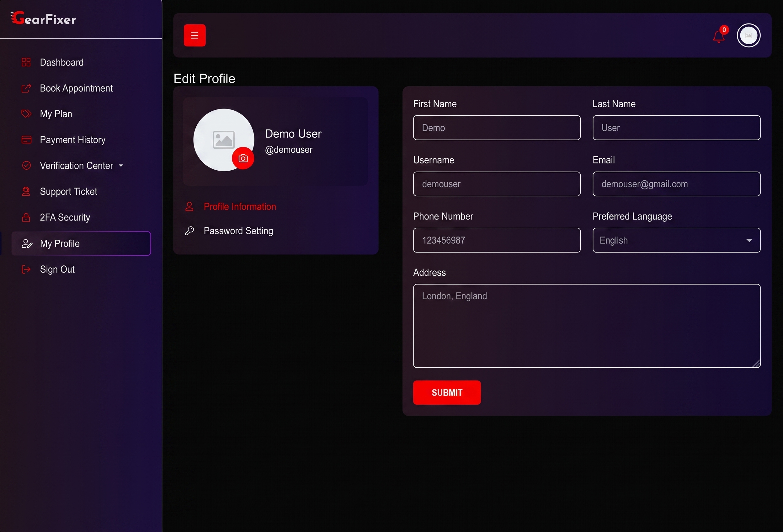Screen dimensions: 783x532
Task: Click the Sign Out arrow icon
Action: point(26,269)
